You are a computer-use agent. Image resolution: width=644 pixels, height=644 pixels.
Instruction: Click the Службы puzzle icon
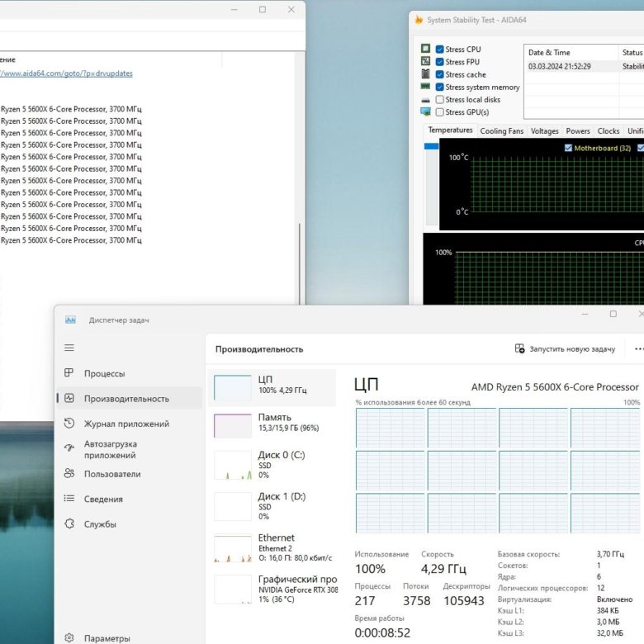(69, 523)
